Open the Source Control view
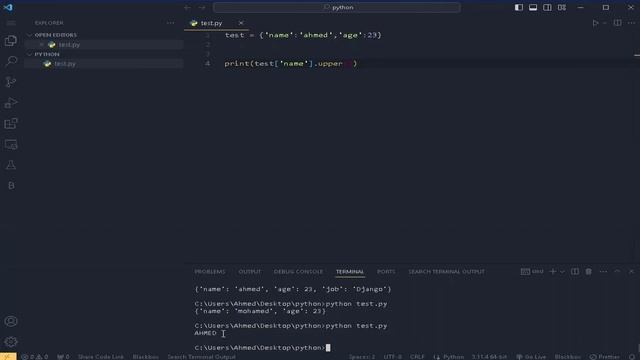The height and width of the screenshot is (360, 640). coord(11,82)
